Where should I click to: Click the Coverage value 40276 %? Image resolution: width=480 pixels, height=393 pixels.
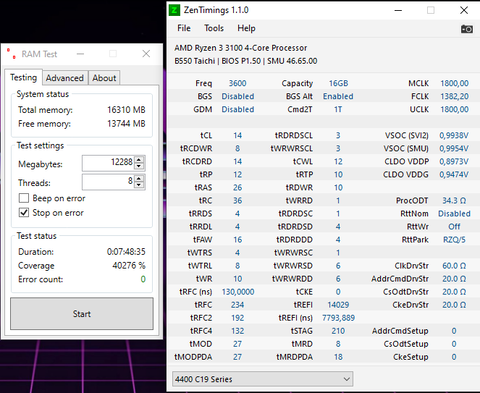click(x=129, y=265)
